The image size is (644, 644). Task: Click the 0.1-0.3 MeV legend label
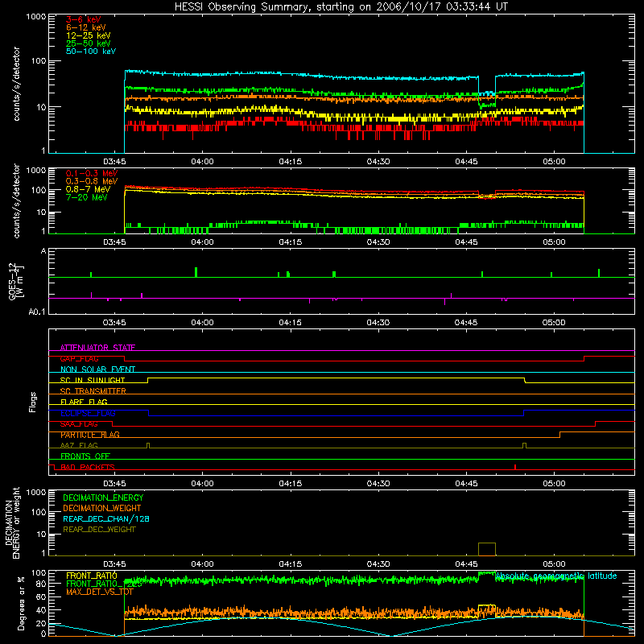pos(92,173)
